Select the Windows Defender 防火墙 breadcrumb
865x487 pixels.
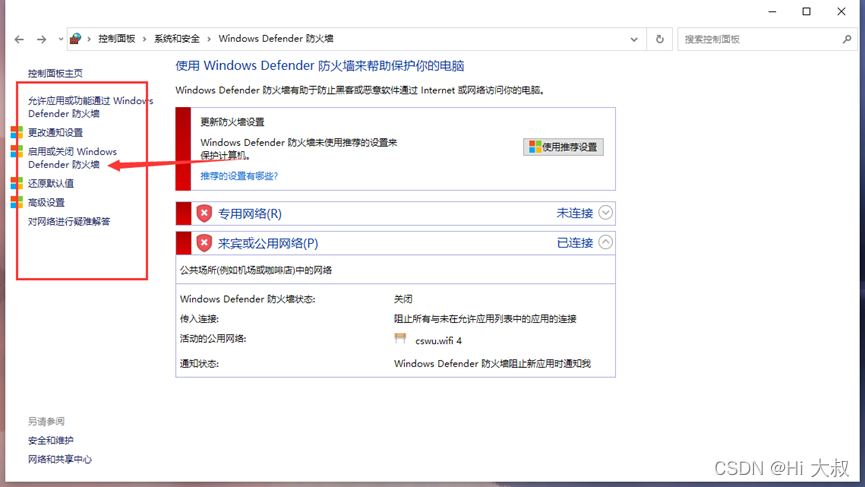pos(276,39)
